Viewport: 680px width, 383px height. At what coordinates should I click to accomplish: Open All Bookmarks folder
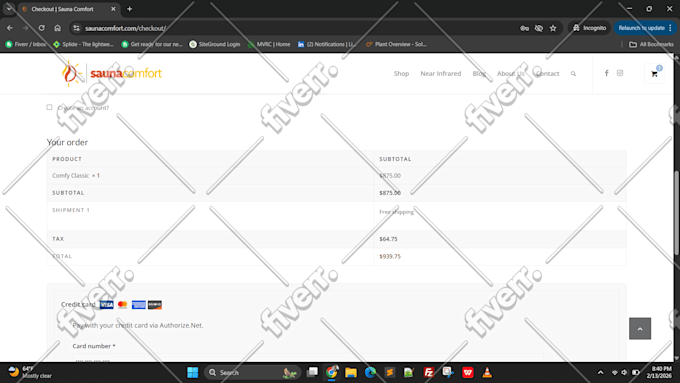point(651,44)
